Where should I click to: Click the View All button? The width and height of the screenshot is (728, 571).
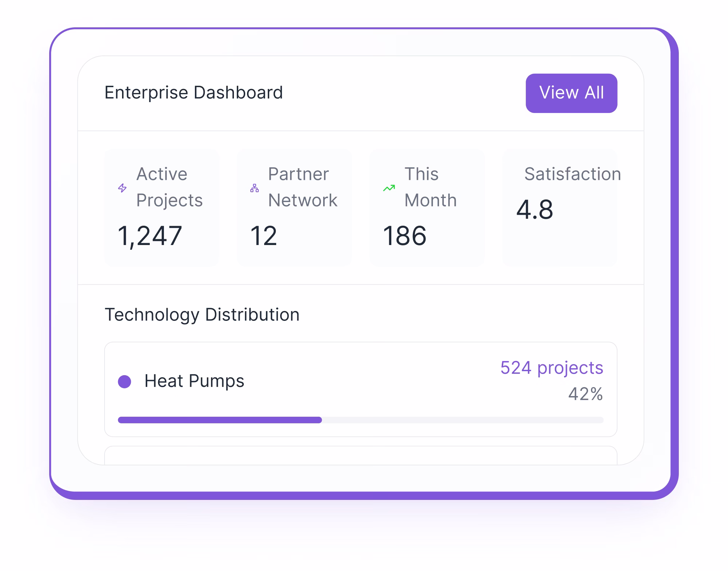pos(571,93)
